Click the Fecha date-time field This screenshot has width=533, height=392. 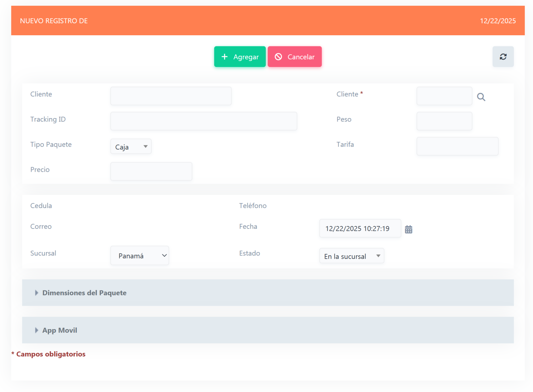(360, 229)
